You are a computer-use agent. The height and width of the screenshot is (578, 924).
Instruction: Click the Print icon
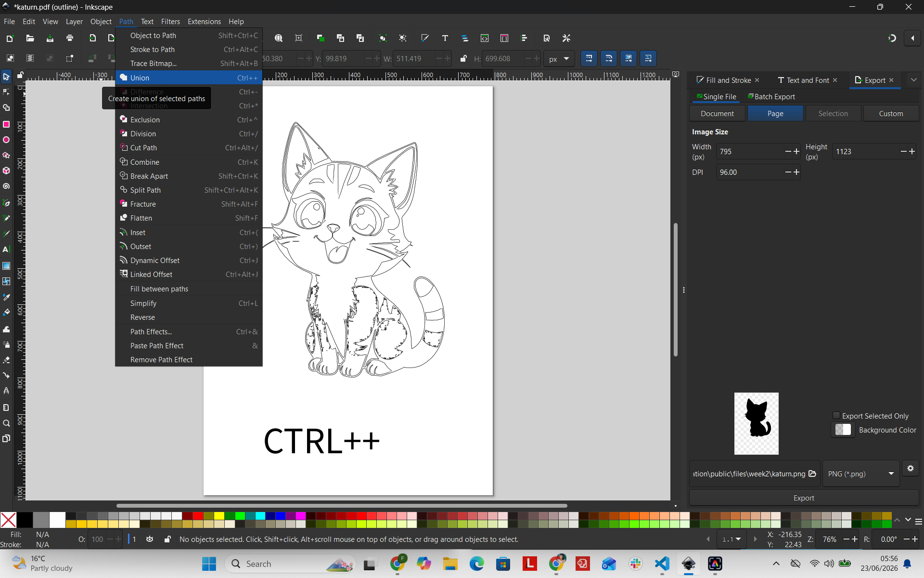[x=70, y=38]
